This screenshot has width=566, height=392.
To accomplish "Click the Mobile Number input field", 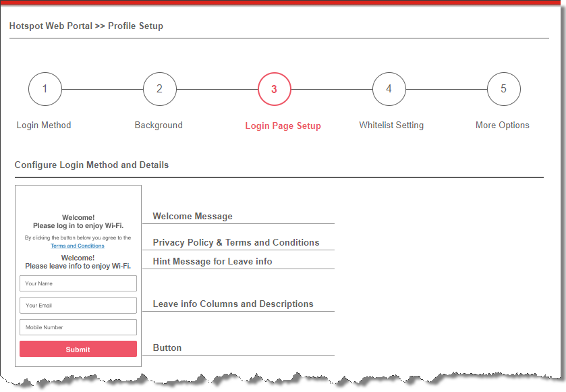I will click(x=78, y=327).
